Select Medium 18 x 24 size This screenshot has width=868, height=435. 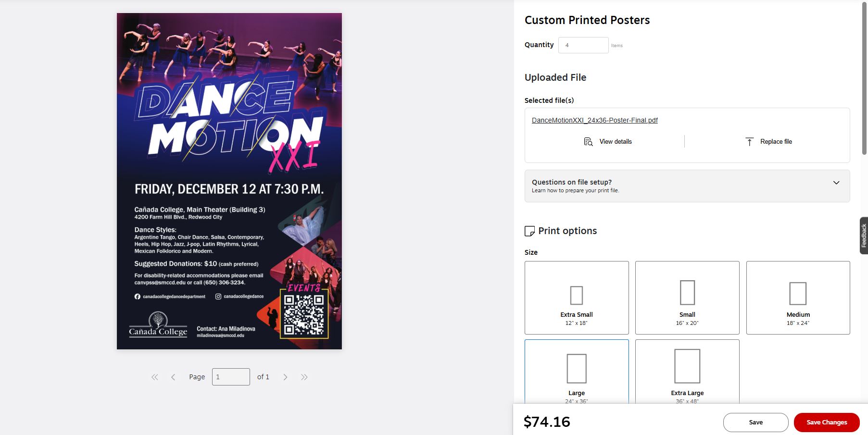[x=798, y=298]
